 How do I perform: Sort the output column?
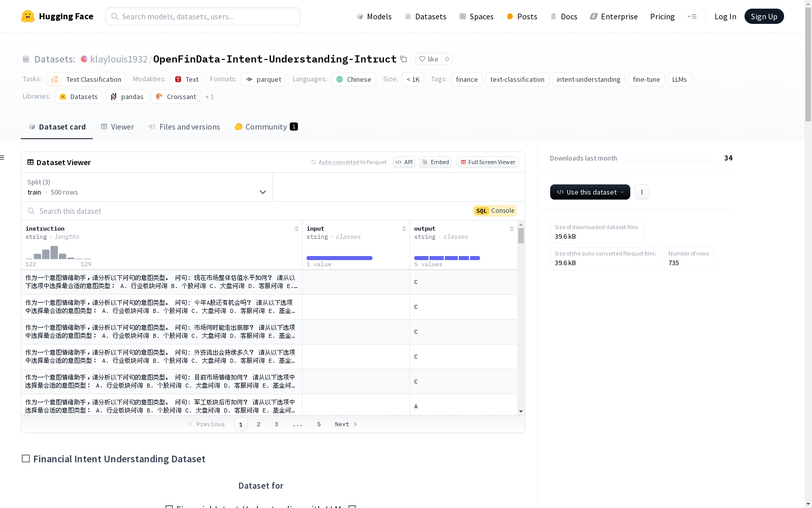512,229
